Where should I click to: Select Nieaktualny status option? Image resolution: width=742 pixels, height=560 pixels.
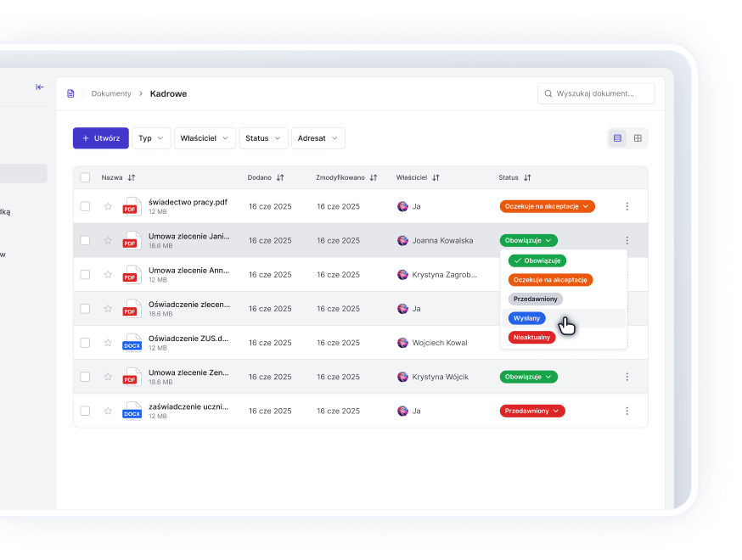tap(531, 337)
